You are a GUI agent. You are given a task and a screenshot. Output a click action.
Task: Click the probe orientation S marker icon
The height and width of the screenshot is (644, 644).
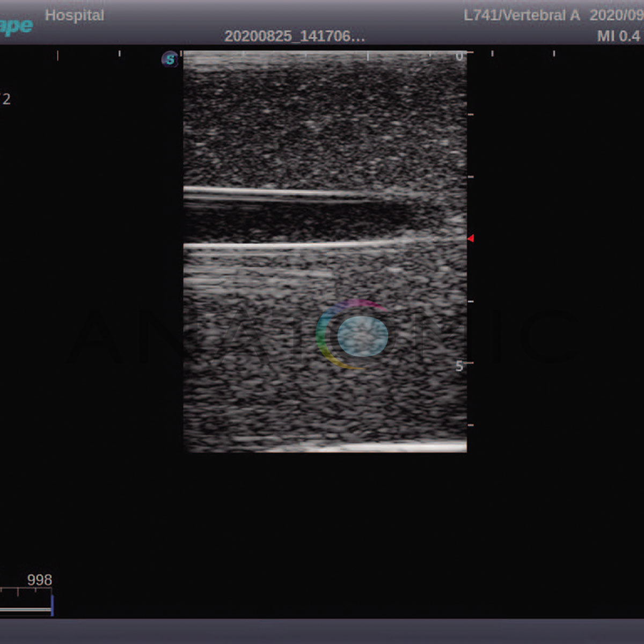(x=170, y=59)
